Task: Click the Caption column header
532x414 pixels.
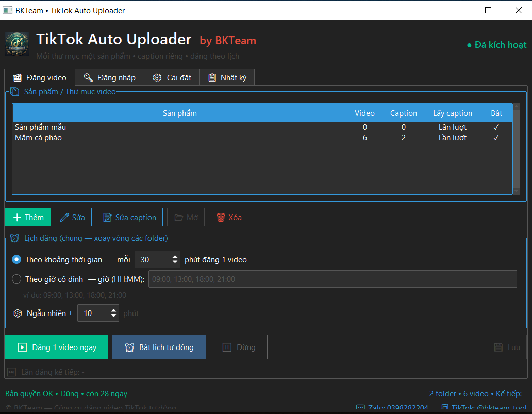Action: coord(404,113)
